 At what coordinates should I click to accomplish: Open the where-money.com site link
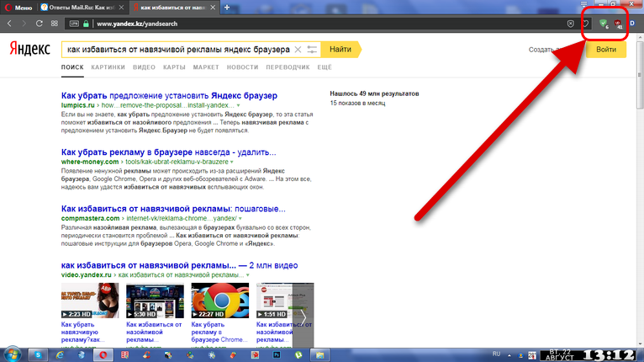pyautogui.click(x=90, y=162)
